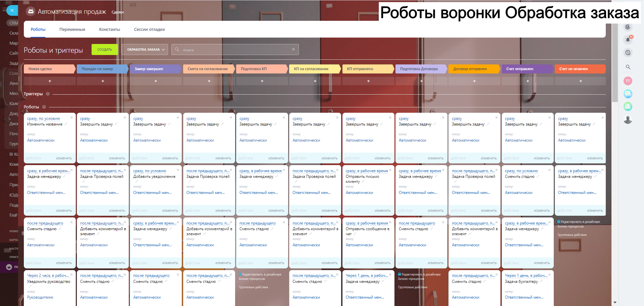
Task: Switch to the Роботы tab
Action: tap(38, 30)
